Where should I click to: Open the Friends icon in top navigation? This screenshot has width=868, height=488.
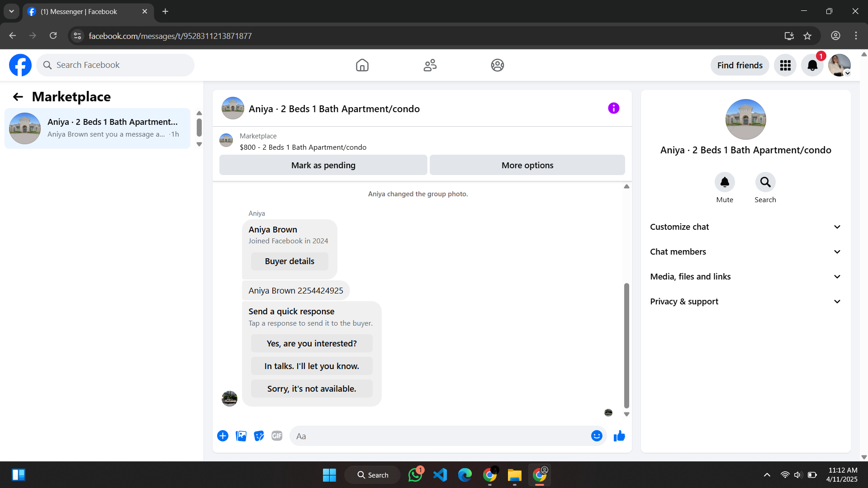tap(430, 65)
